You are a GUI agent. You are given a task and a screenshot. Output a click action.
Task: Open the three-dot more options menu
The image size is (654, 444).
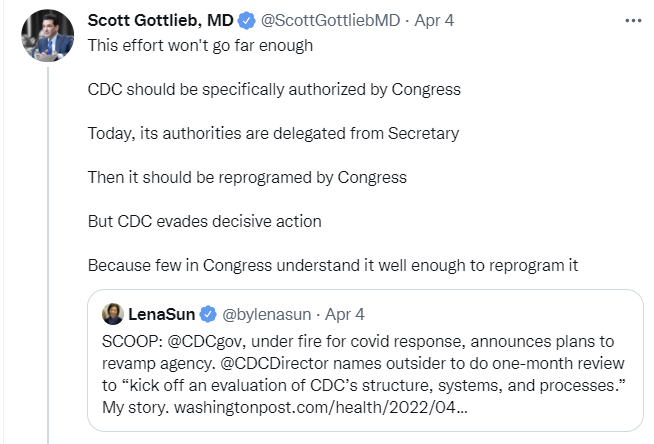pyautogui.click(x=633, y=21)
